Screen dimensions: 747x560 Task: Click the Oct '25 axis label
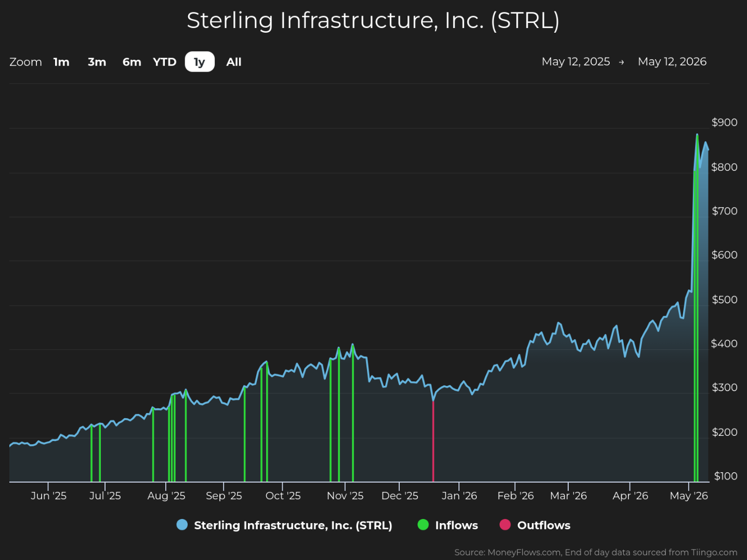pos(283,496)
